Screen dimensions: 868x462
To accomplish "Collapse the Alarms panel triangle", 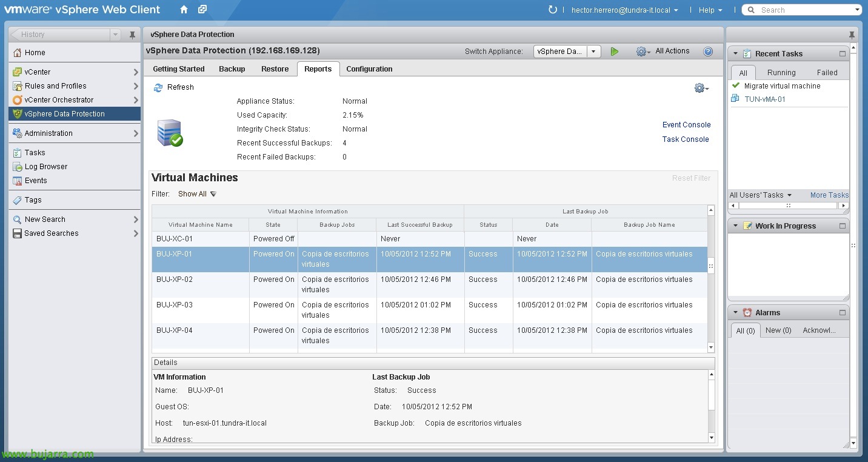I will [x=735, y=313].
